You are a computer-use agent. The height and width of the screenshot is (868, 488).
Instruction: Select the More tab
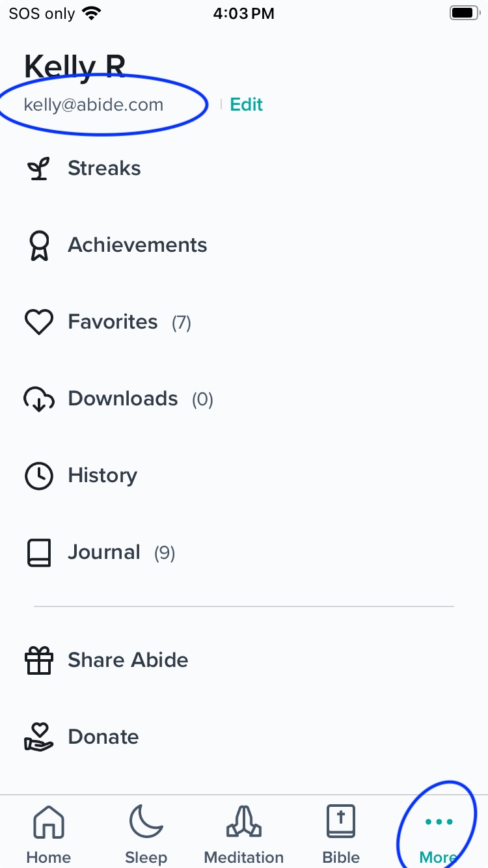pyautogui.click(x=438, y=834)
